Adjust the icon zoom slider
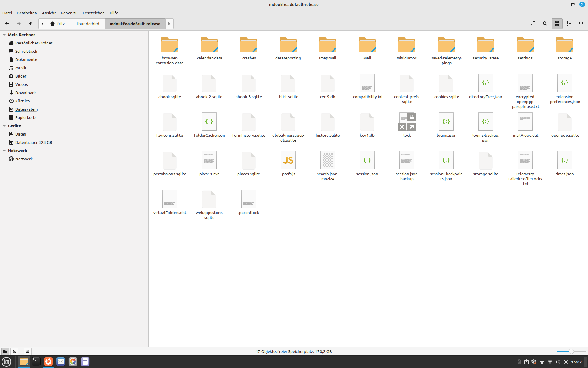This screenshot has width=588, height=368. [x=571, y=351]
